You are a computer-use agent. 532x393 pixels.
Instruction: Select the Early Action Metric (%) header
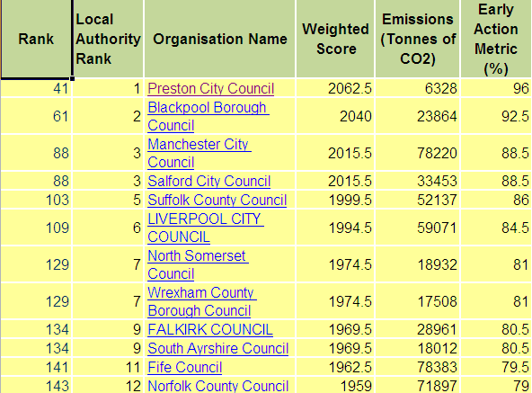(496, 39)
